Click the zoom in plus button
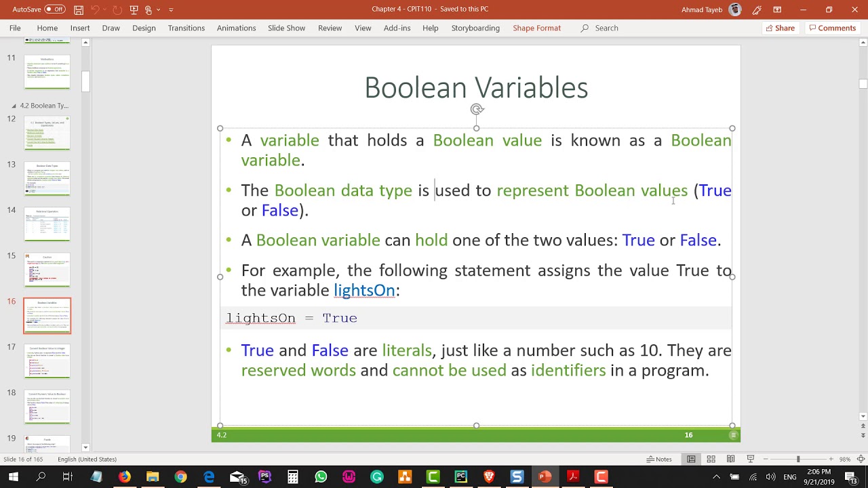868x488 pixels. click(x=831, y=459)
